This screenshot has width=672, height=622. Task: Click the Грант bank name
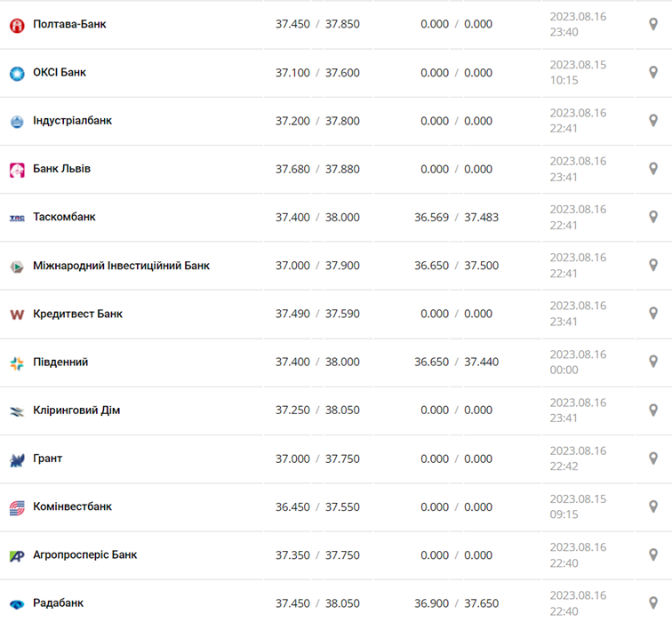click(47, 459)
